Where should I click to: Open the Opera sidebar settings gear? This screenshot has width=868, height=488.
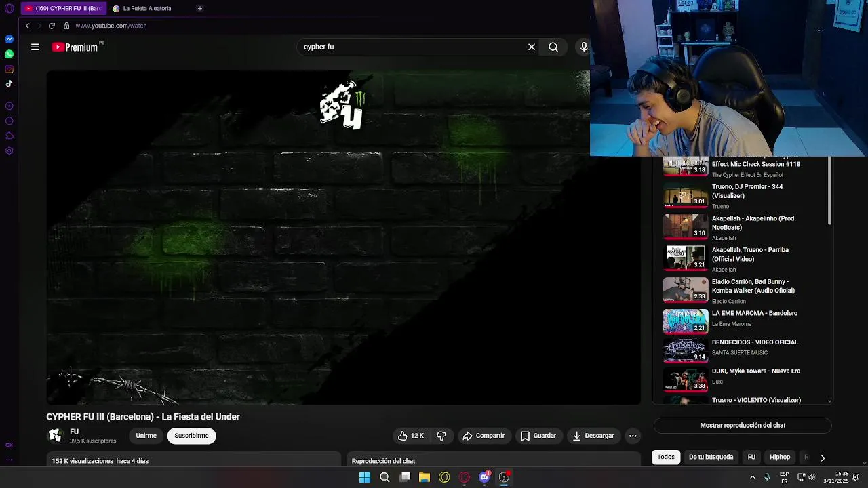click(9, 150)
